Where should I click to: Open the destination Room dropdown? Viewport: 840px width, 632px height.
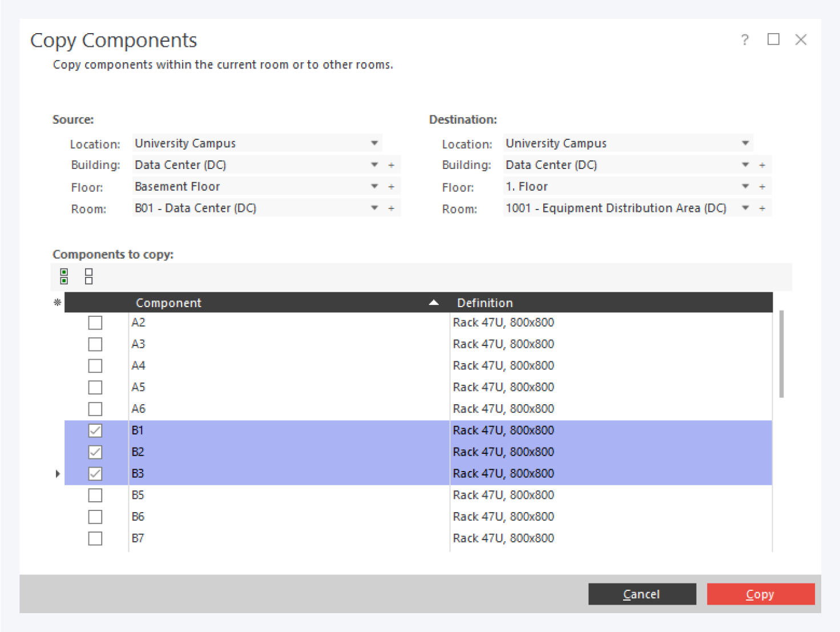coord(745,208)
